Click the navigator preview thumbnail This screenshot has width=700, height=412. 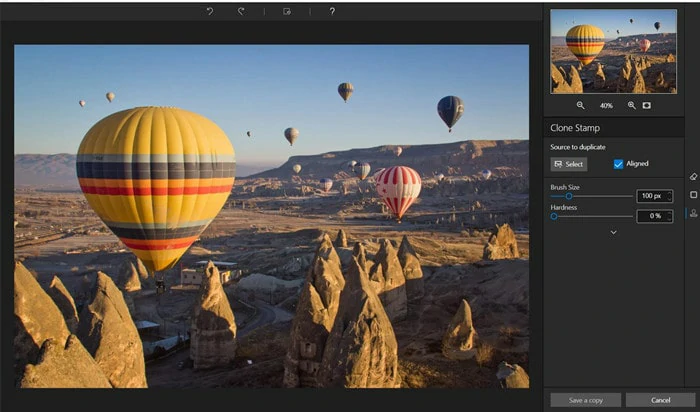613,51
